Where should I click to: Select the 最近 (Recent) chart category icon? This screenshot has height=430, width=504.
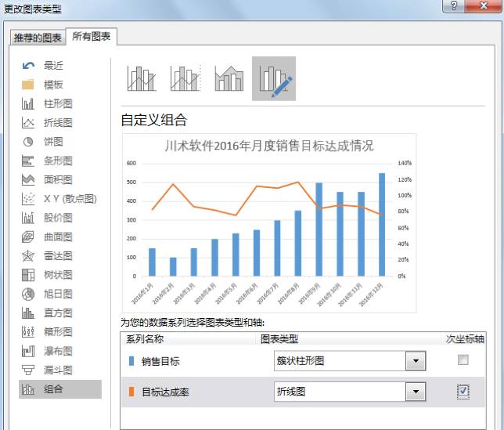pyautogui.click(x=28, y=66)
